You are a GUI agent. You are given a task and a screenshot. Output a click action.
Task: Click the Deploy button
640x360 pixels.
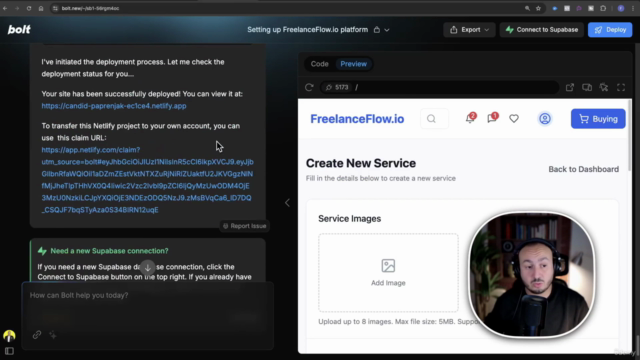click(610, 30)
